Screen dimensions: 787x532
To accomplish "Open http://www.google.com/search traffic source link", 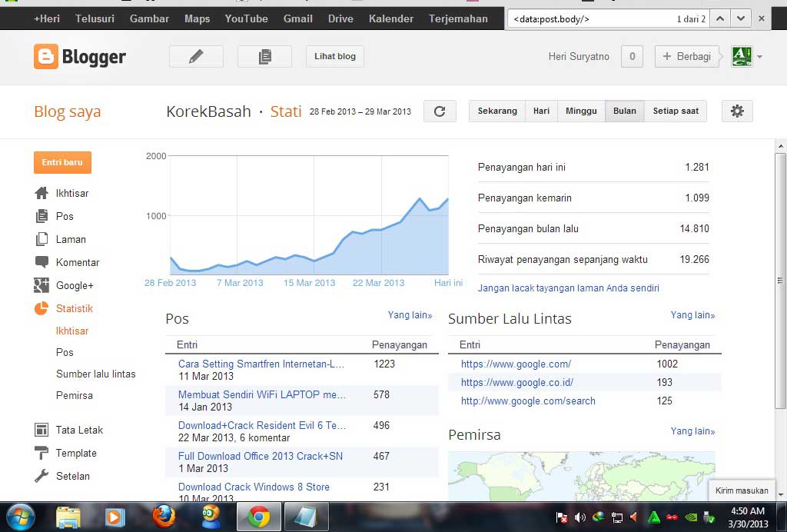I will (528, 401).
